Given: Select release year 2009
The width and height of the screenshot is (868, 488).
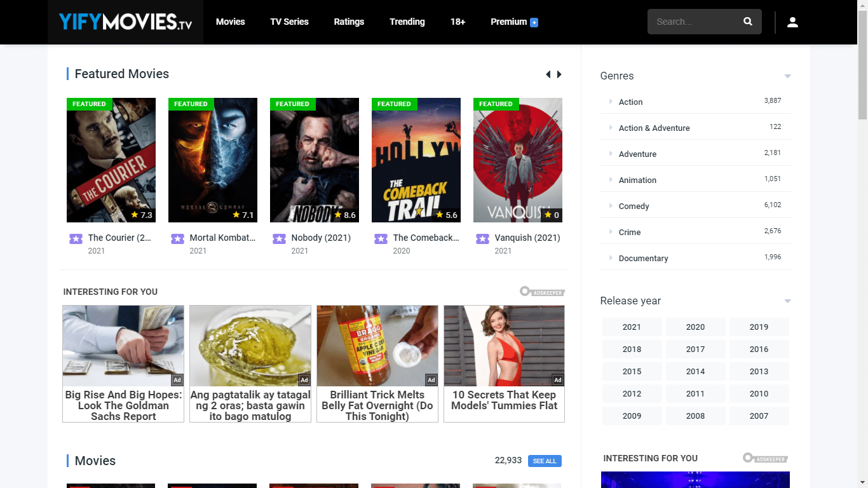Looking at the screenshot, I should 632,416.
